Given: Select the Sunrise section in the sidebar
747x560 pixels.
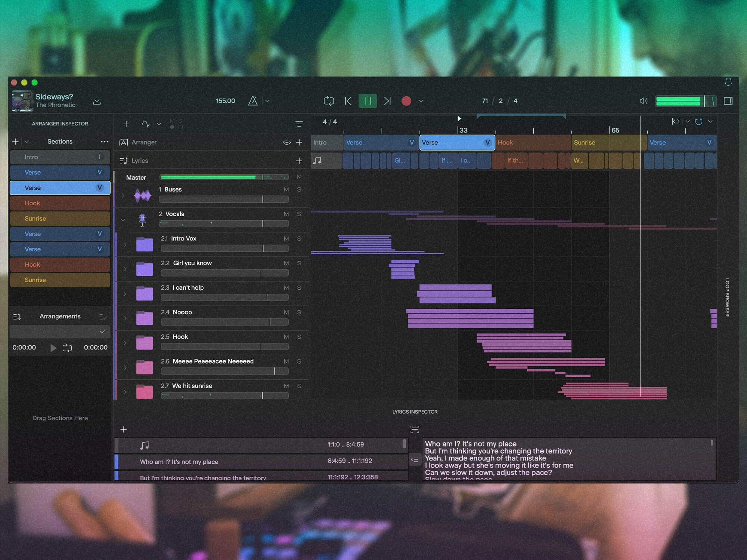Looking at the screenshot, I should pos(59,218).
